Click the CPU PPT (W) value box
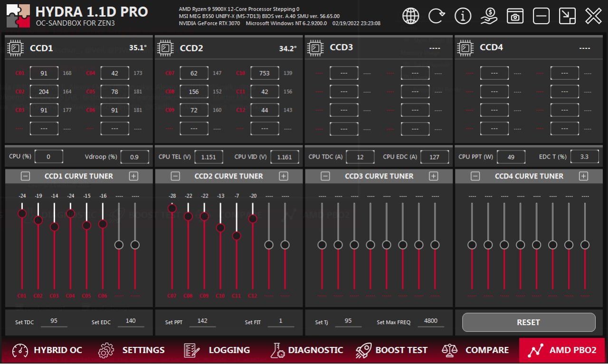The height and width of the screenshot is (364, 608). pos(511,157)
